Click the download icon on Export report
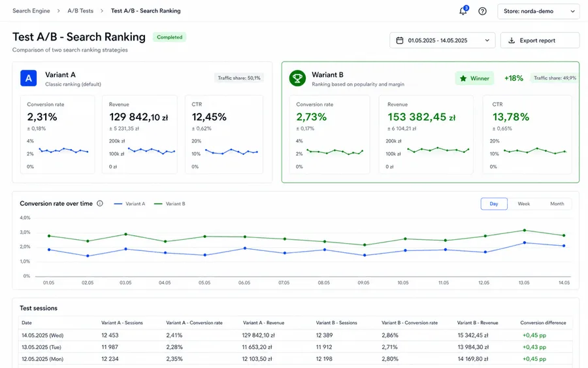This screenshot has height=368, width=588. pos(511,40)
